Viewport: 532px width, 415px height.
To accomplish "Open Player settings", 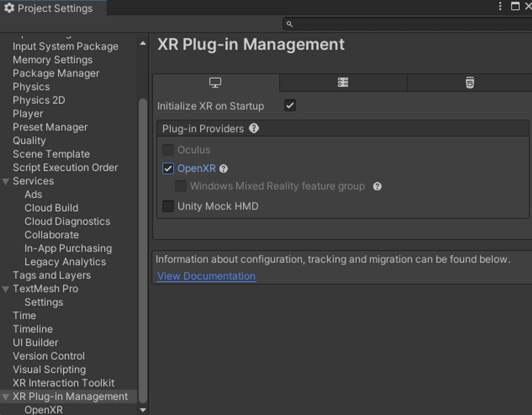I will [28, 114].
